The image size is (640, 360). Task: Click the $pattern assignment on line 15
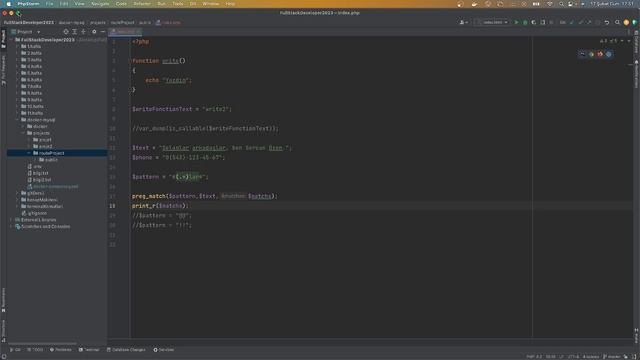pyautogui.click(x=170, y=177)
